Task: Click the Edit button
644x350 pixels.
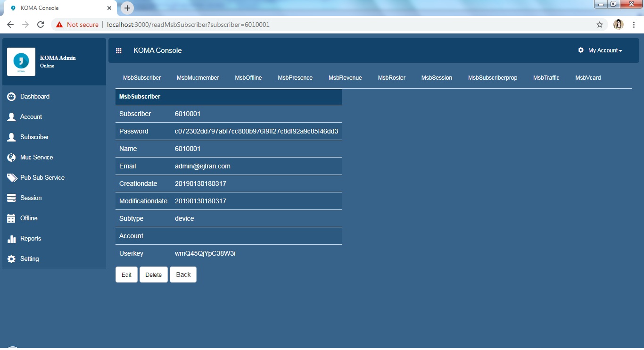Action: [x=126, y=274]
